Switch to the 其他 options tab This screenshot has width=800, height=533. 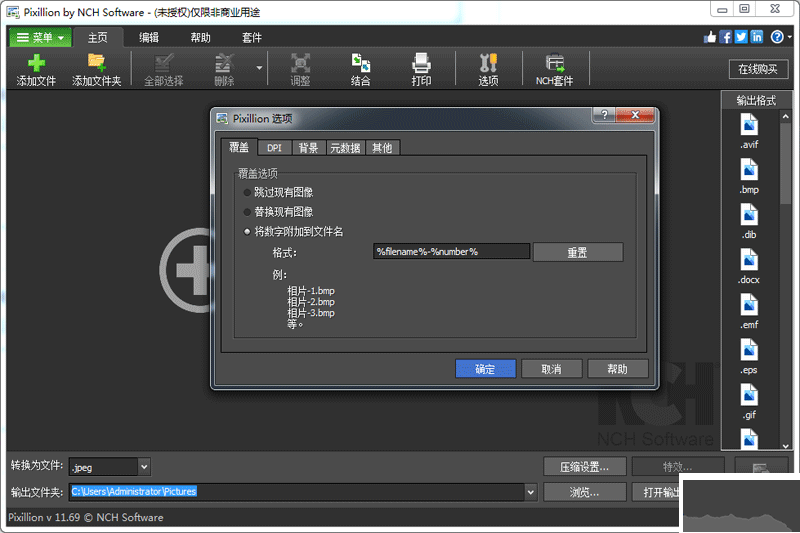(382, 148)
